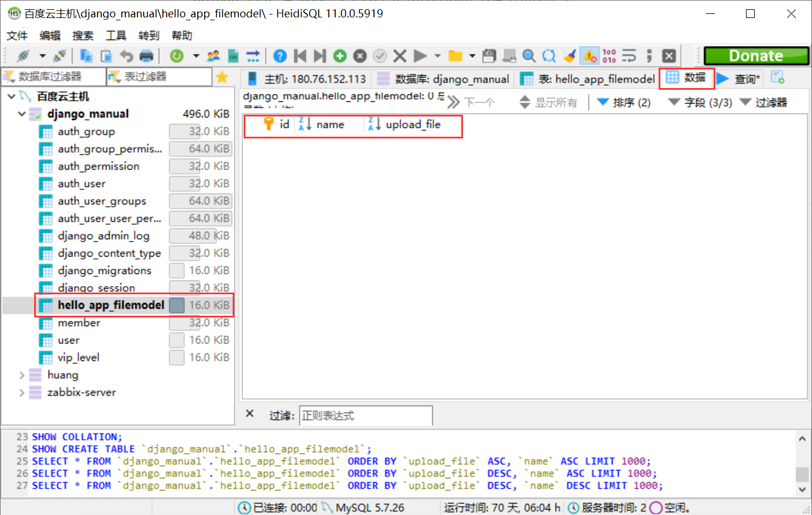Open the 搜索 menu

83,35
